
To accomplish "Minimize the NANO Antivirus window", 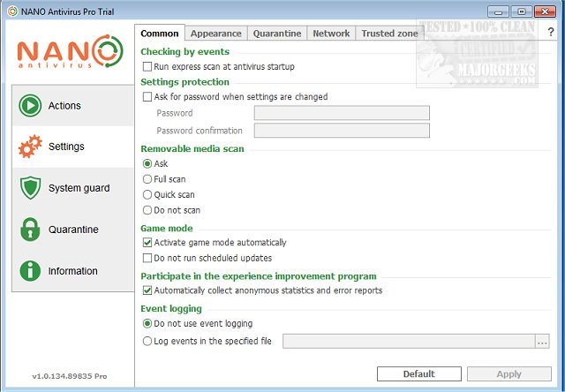I will [498, 11].
